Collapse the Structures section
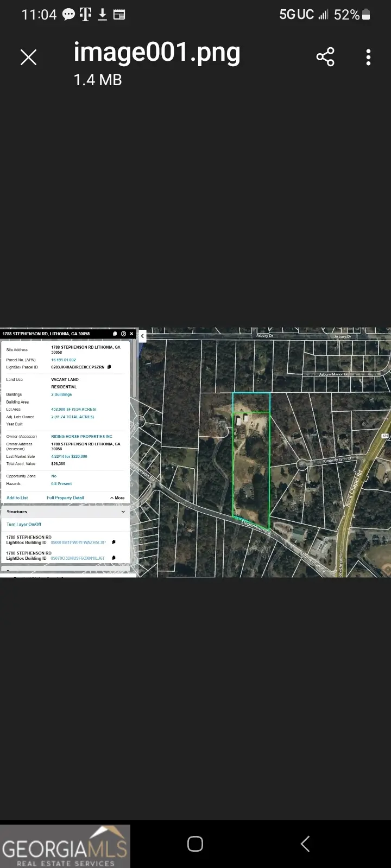The height and width of the screenshot is (868, 391). click(123, 512)
